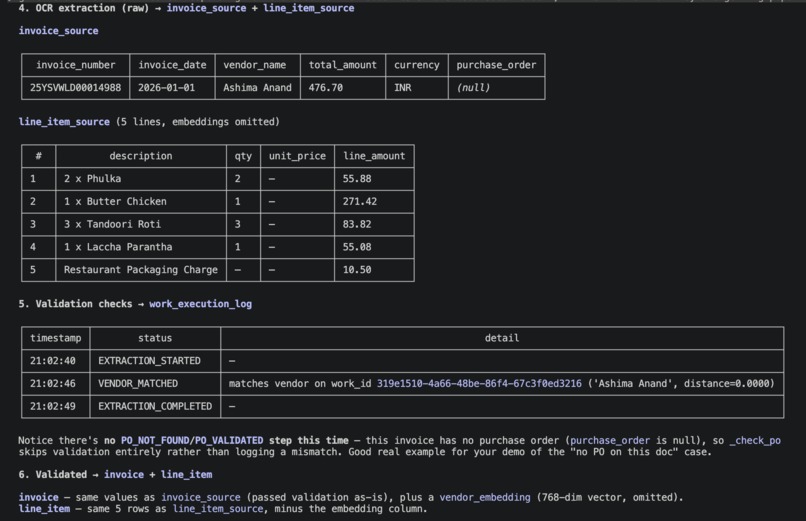Screen dimensions: 806x521
Task: Select the '1 x Laccha Parantha' description
Action: [x=118, y=247]
